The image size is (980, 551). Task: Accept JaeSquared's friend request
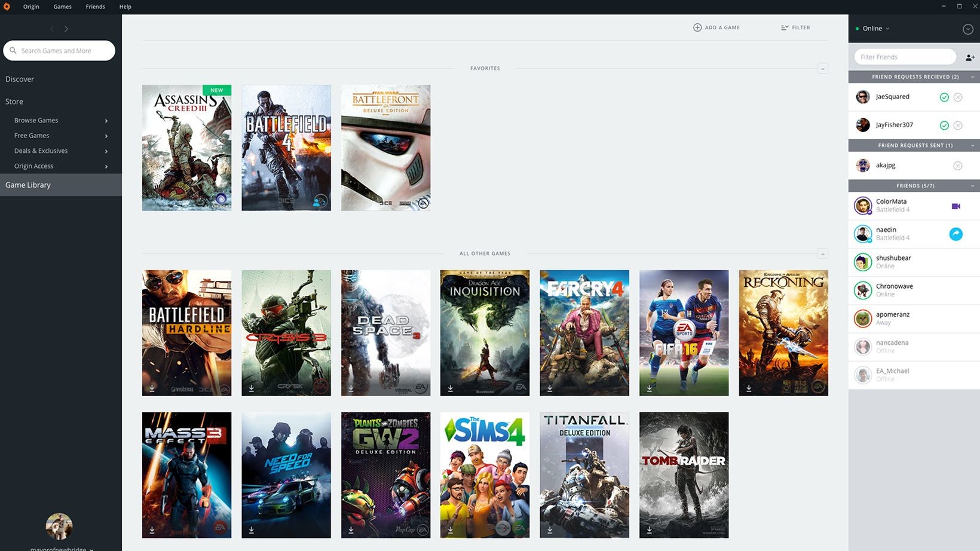[x=944, y=97]
